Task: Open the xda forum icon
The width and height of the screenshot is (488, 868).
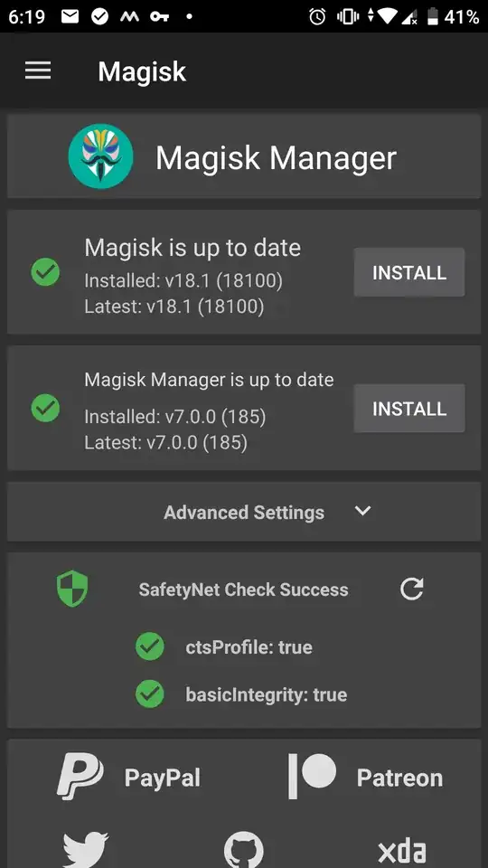Action: tap(401, 853)
